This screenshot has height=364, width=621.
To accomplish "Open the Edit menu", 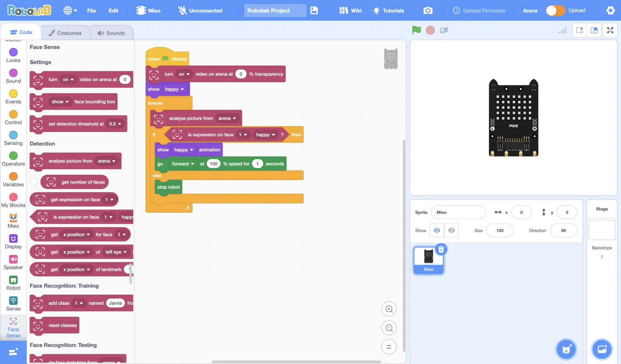I will coord(113,10).
